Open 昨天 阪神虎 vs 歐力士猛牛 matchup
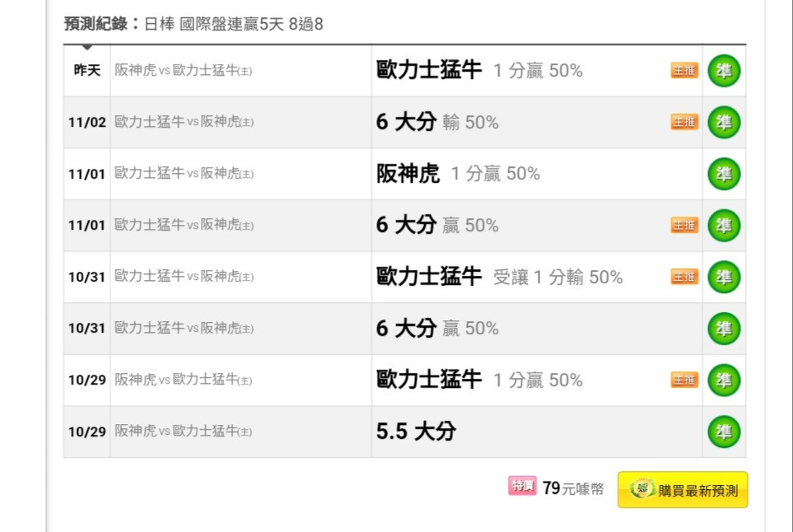Screen dimensions: 793x532 point(183,70)
